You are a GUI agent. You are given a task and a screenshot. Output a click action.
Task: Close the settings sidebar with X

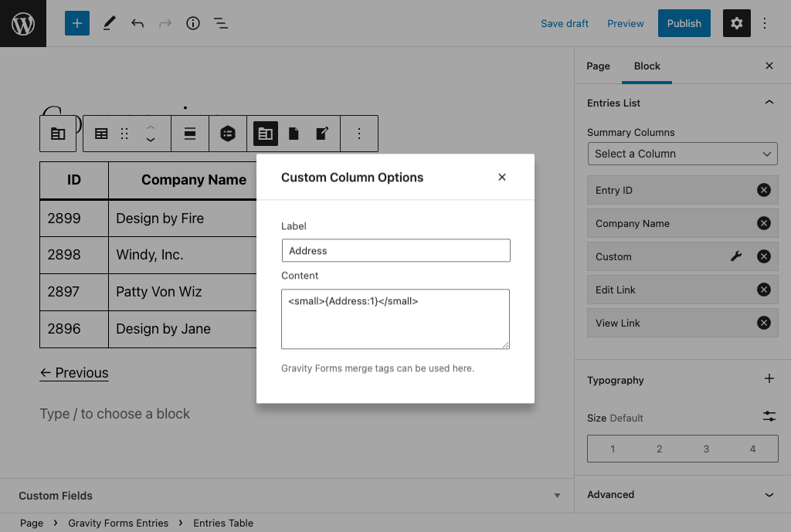769,66
